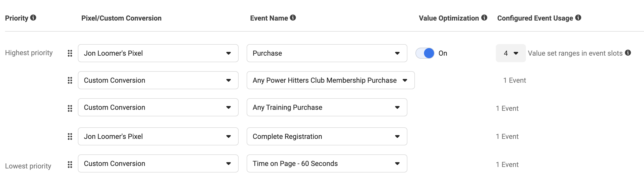Viewport: 644px width, 182px height.
Task: Click drag handle for Time on Page row
Action: coord(70,164)
